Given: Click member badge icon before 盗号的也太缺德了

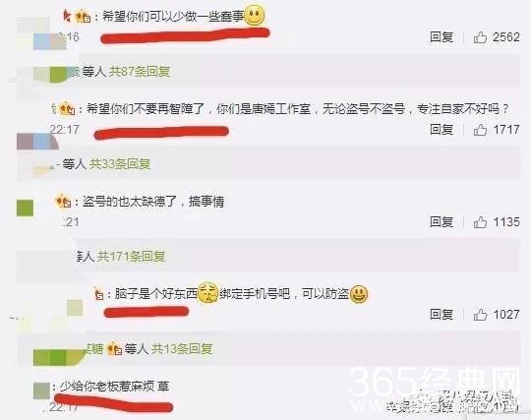Looking at the screenshot, I should point(63,201).
